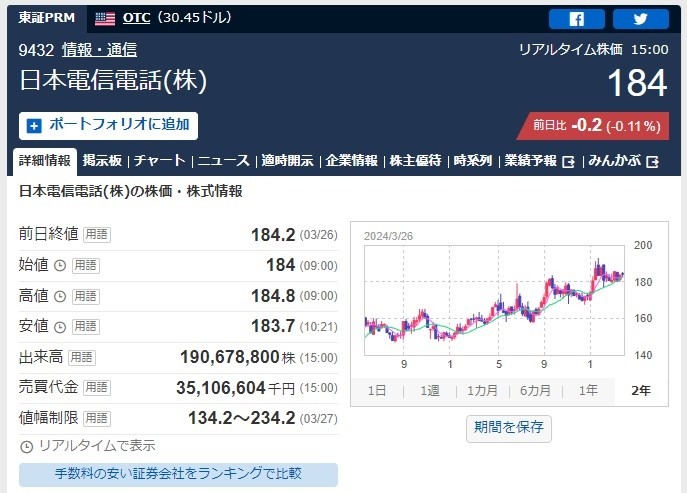Click the chart date 2024/3/26

point(388,236)
